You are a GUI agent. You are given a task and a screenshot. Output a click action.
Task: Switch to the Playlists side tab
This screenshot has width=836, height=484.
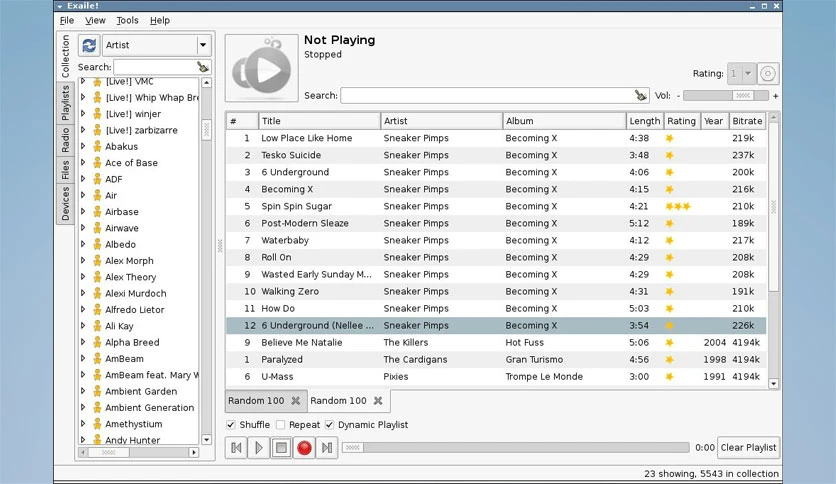point(65,103)
